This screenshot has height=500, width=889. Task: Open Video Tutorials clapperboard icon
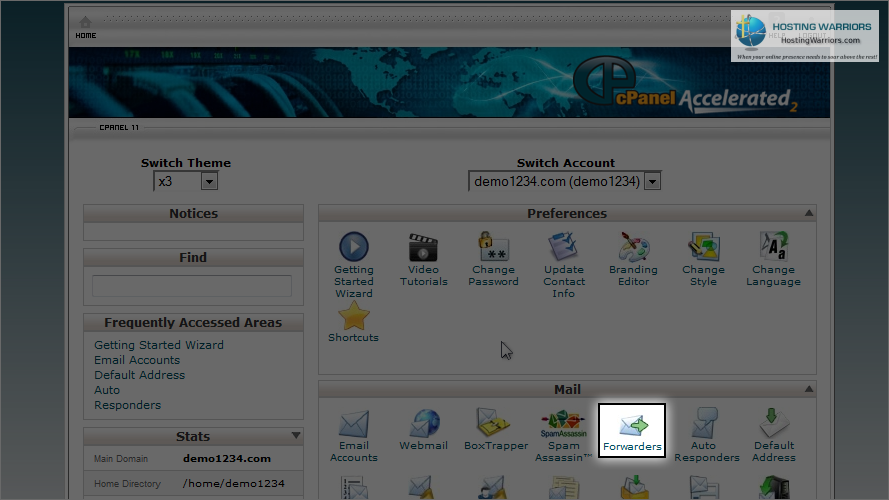[x=423, y=247]
